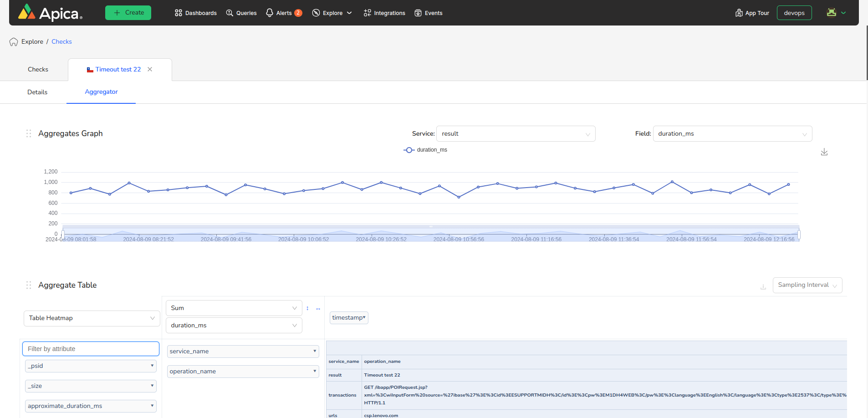Click the Aggregates Graph drag handle

point(29,133)
